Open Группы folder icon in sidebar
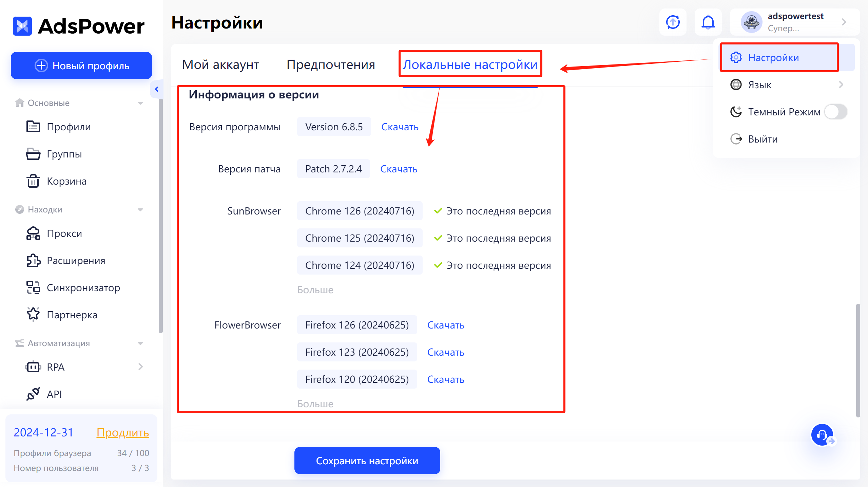Screen dimensions: 868x487 tap(33, 154)
